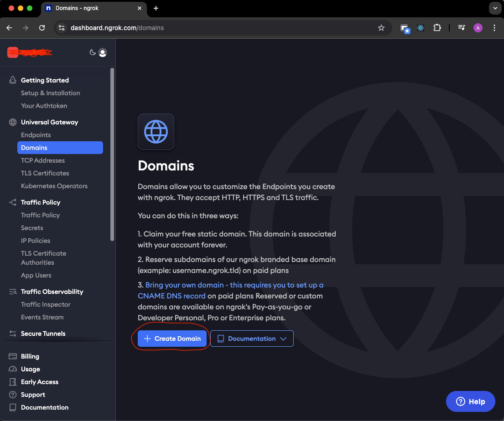This screenshot has height=421, width=504.
Task: Open the Getting Started rocket icon
Action: tap(12, 80)
